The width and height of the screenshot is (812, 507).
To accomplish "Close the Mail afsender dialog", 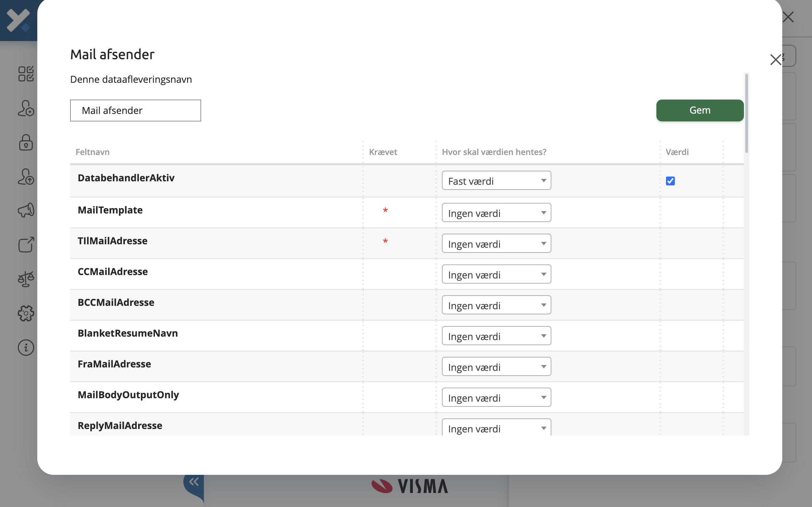I will tap(776, 60).
